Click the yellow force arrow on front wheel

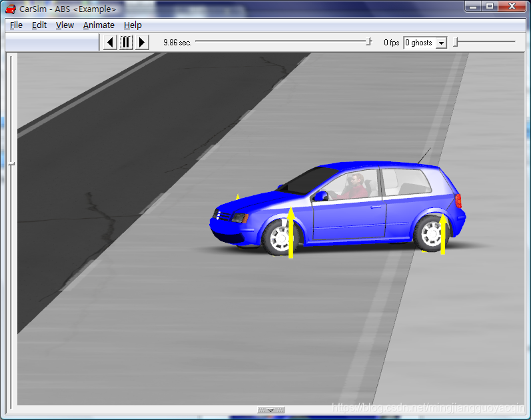point(290,233)
